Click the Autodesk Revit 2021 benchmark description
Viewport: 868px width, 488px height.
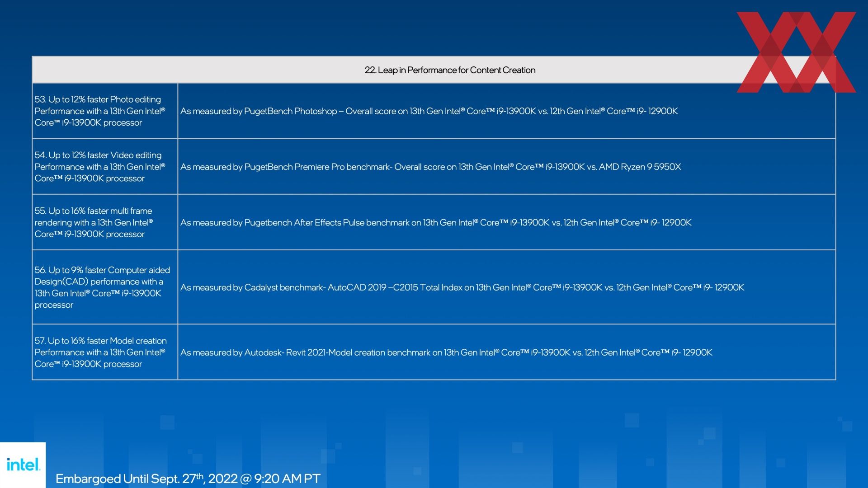click(x=446, y=352)
